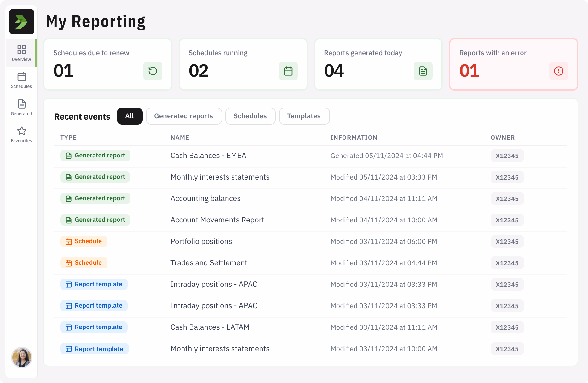Click the green arrow app logo

coord(21,22)
